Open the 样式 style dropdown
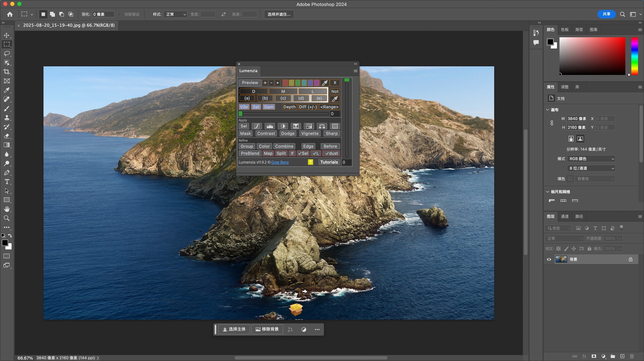Viewport: 644px width, 361px height. pos(175,14)
